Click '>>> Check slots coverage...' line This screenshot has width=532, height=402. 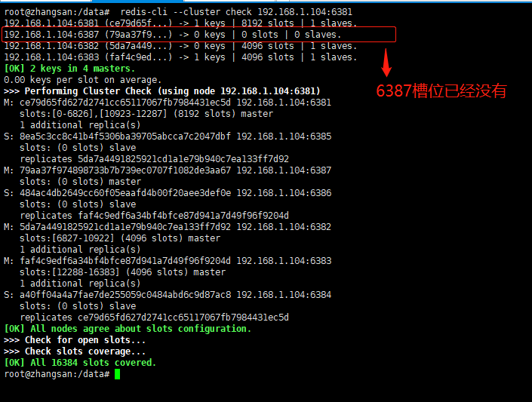click(x=75, y=351)
